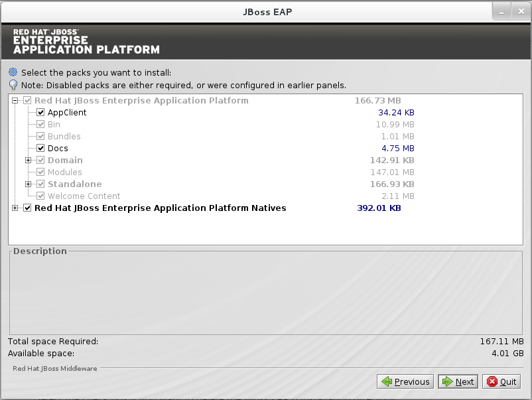Uncheck the Platform Natives checkbox

point(27,208)
